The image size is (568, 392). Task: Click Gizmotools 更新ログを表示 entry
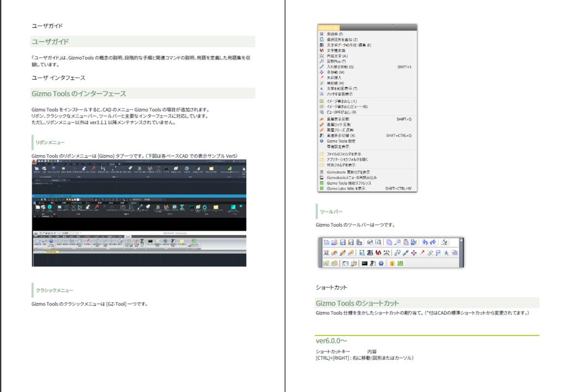point(348,173)
